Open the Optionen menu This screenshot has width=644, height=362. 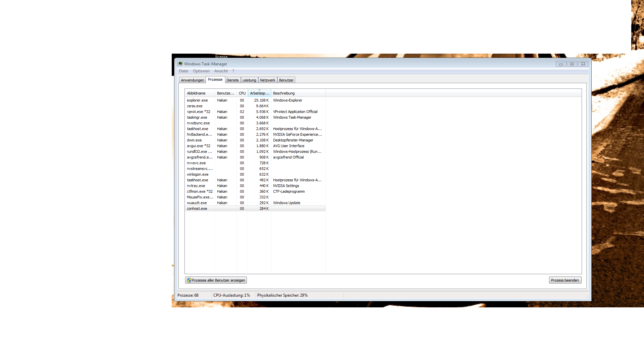[201, 71]
